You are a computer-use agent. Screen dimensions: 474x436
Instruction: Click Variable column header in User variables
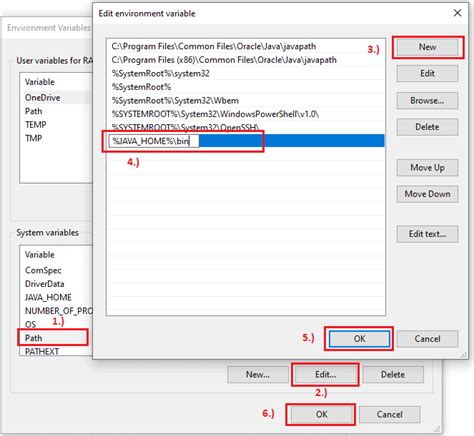click(x=56, y=82)
